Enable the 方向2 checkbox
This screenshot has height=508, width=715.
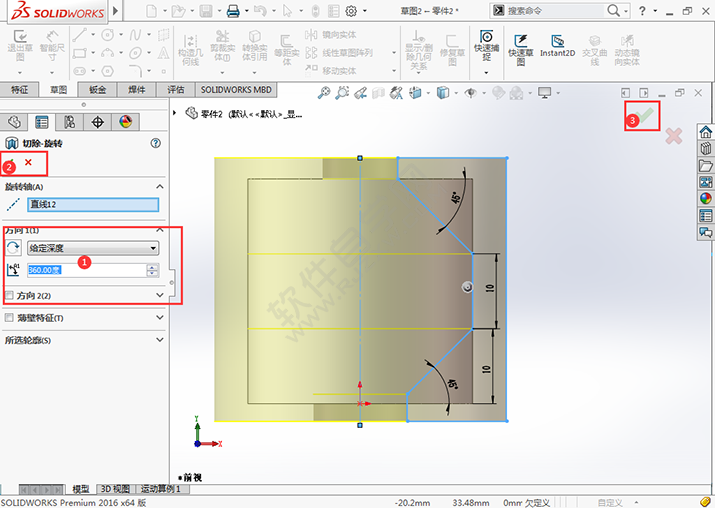[10, 296]
